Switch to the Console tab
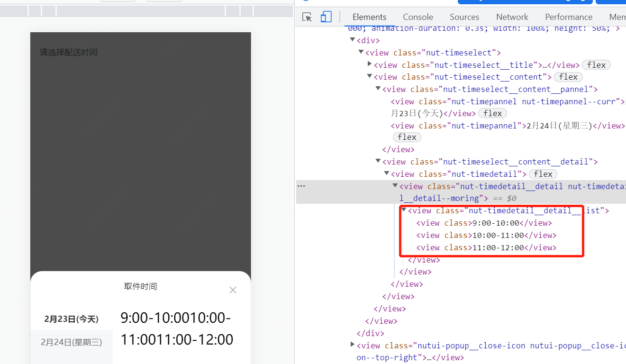 coord(418,17)
